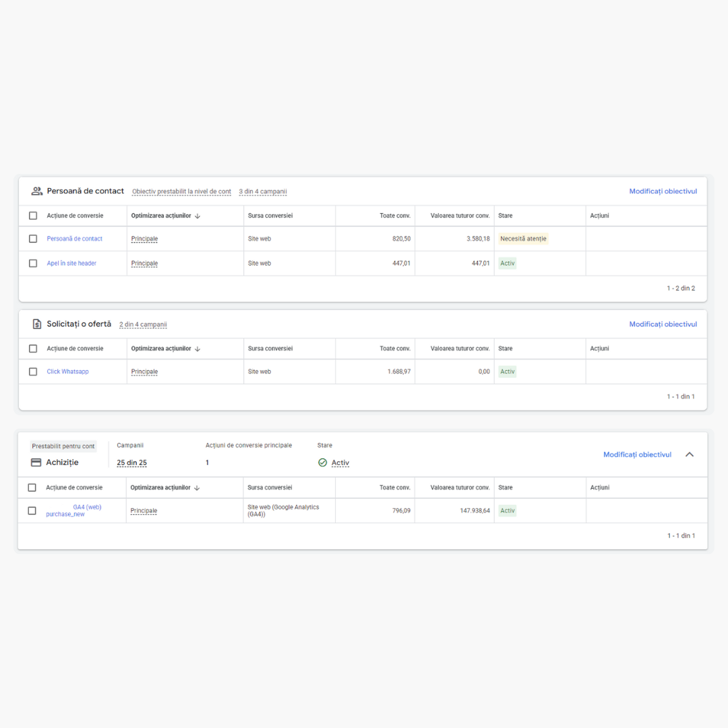Tick the Click Whatsapp row checkbox
This screenshot has height=728, width=728.
pos(33,371)
